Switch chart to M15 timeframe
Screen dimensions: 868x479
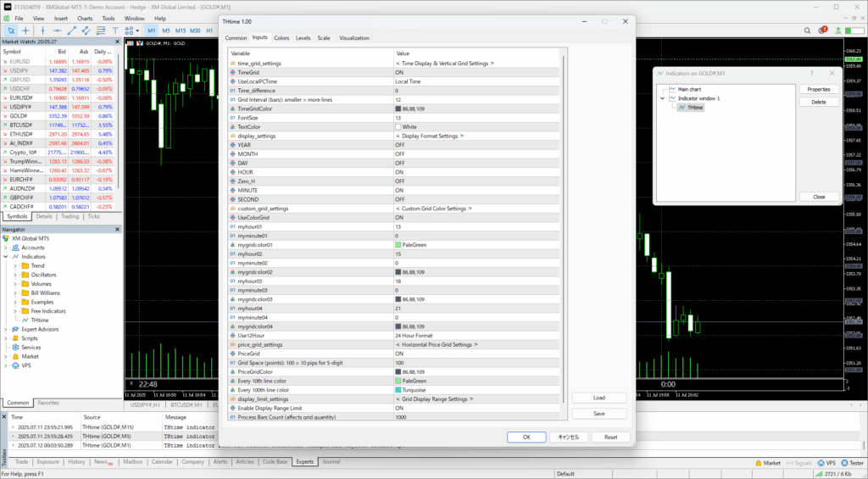[x=181, y=31]
